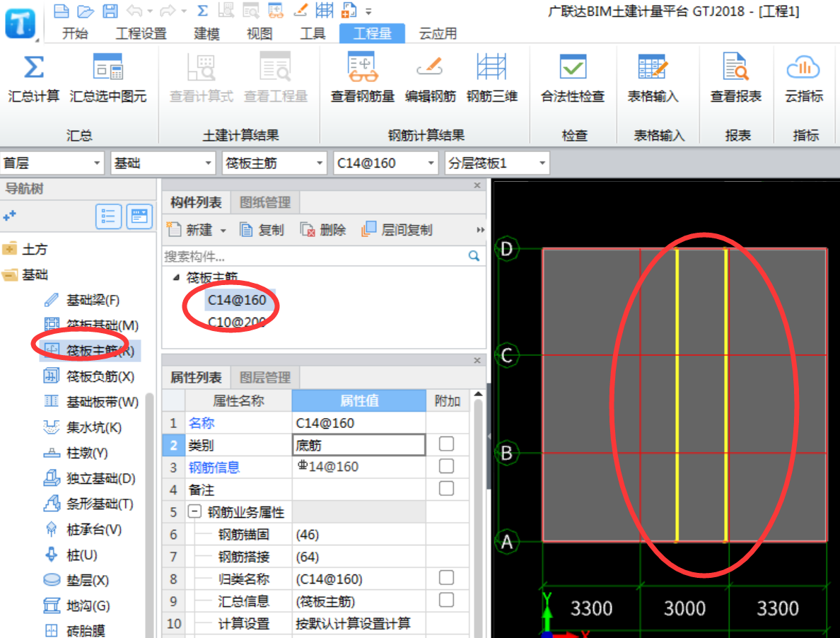Collapse 钢筋业务属性 property group
840x638 pixels.
194,511
